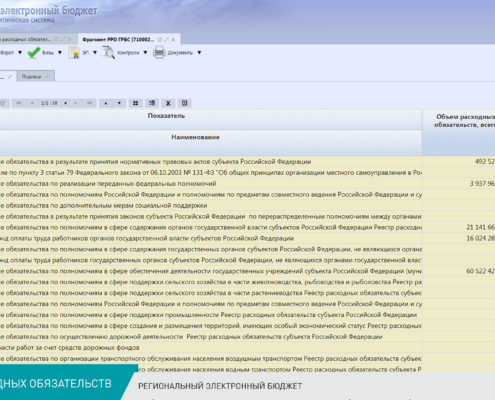Select row поддержки промышленности
Image resolution: width=495 pixels, height=400 pixels.
[x=211, y=315]
